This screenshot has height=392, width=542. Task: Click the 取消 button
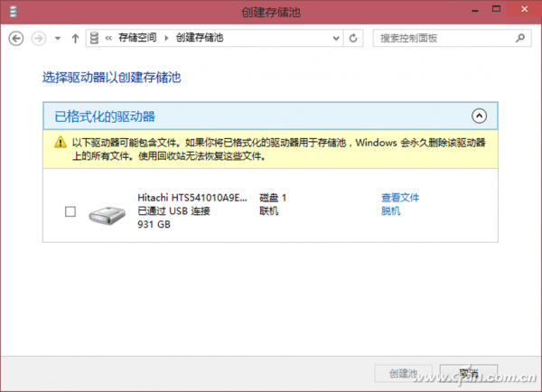[468, 373]
